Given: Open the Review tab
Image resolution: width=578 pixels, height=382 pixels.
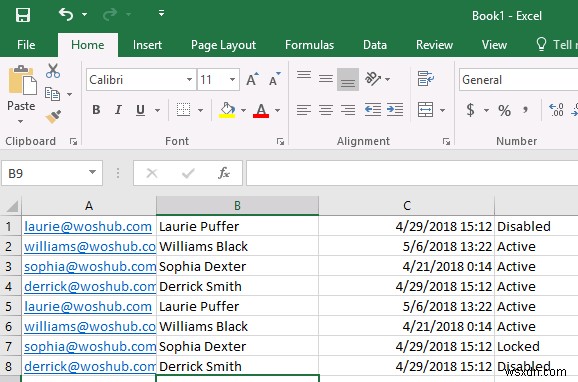Looking at the screenshot, I should 434,45.
